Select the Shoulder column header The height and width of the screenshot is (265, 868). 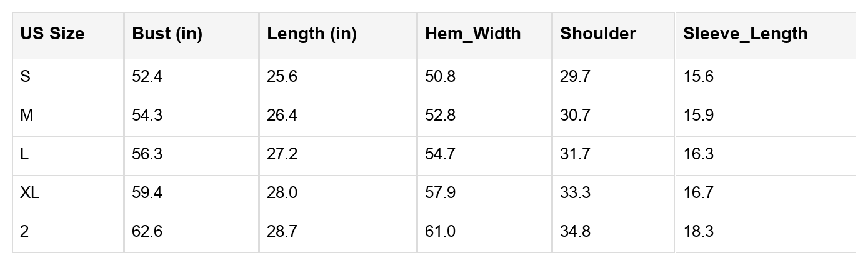(x=597, y=34)
